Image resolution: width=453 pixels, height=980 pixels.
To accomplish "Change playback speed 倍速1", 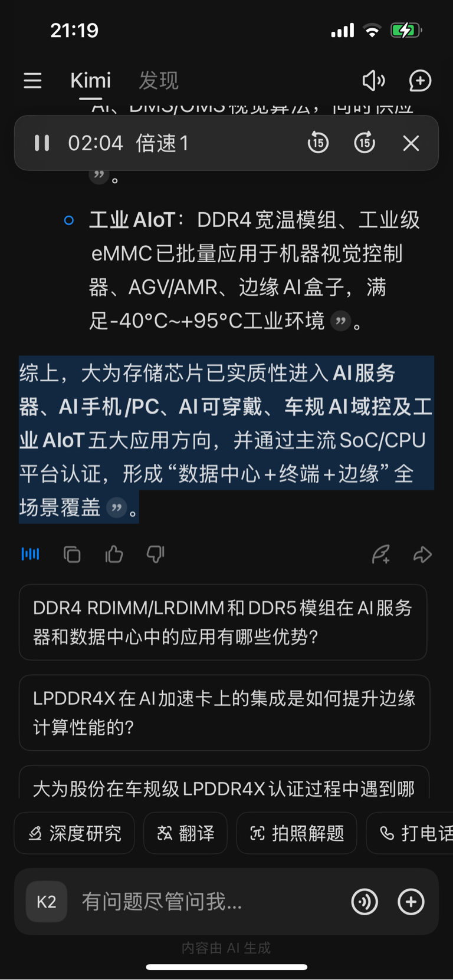I will point(162,143).
